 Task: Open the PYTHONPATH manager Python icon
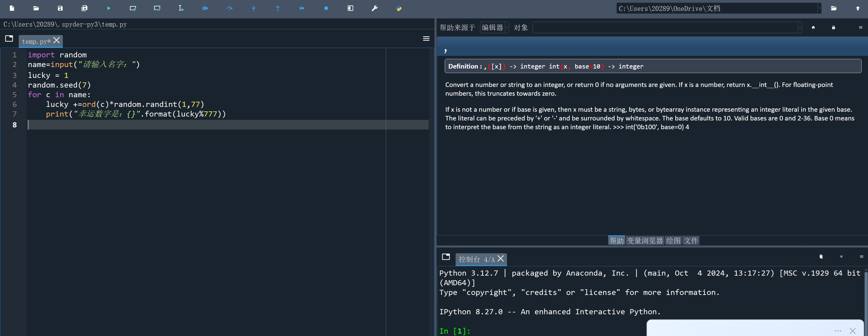pyautogui.click(x=399, y=8)
